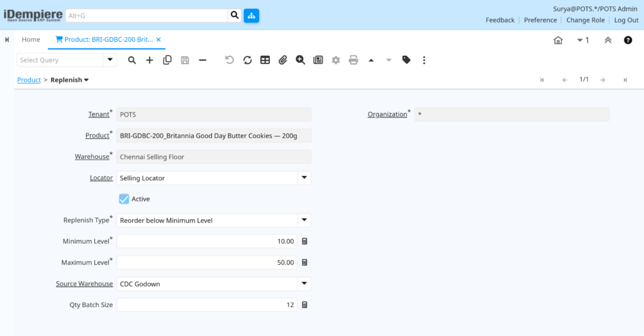Click the iDempiere logo
This screenshot has height=336, width=644.
pos(33,16)
